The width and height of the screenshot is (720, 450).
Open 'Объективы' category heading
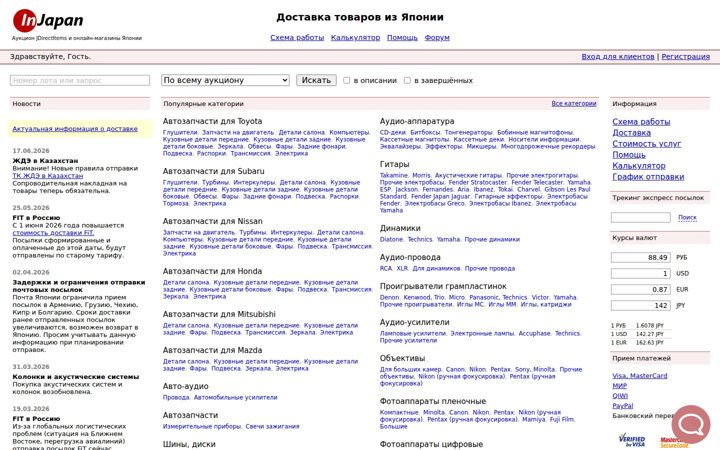(402, 358)
